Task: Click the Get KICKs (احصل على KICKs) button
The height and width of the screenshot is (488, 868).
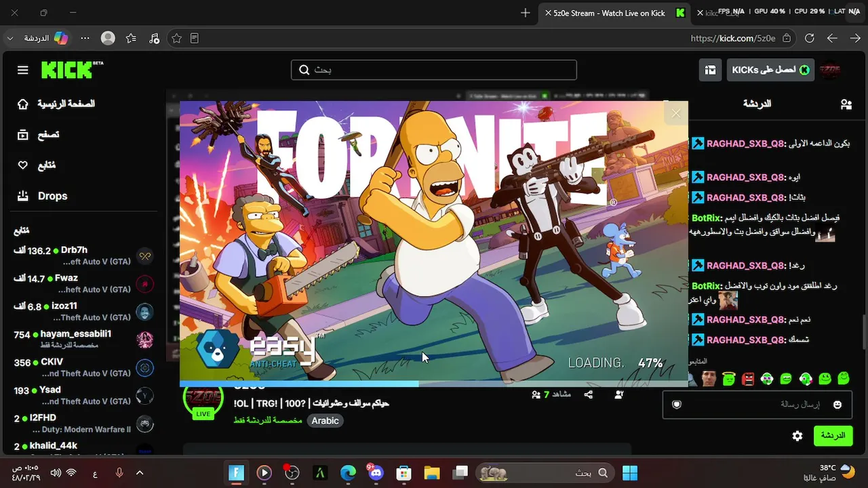Action: pyautogui.click(x=770, y=70)
